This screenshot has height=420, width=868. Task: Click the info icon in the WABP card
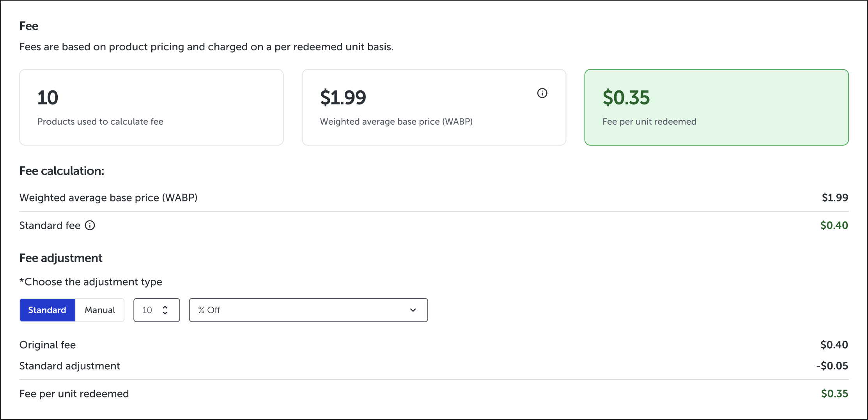pos(542,93)
